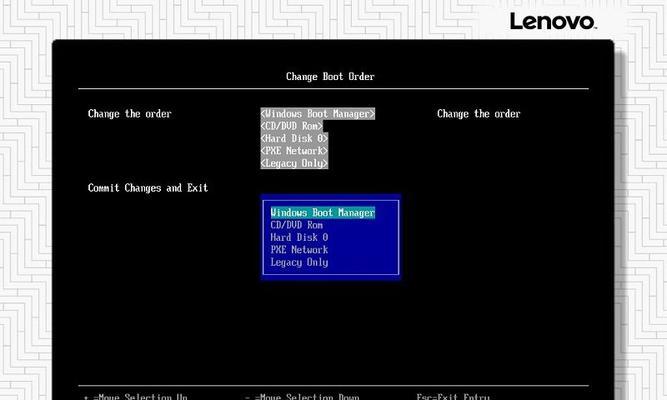
Task: Click <Legacy Only> in gray order list
Action: point(294,163)
